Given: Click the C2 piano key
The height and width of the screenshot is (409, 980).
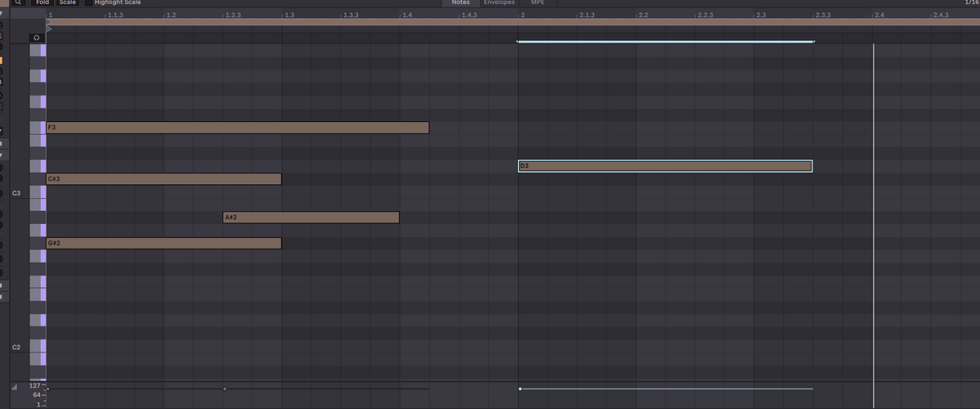Looking at the screenshot, I should tap(38, 346).
